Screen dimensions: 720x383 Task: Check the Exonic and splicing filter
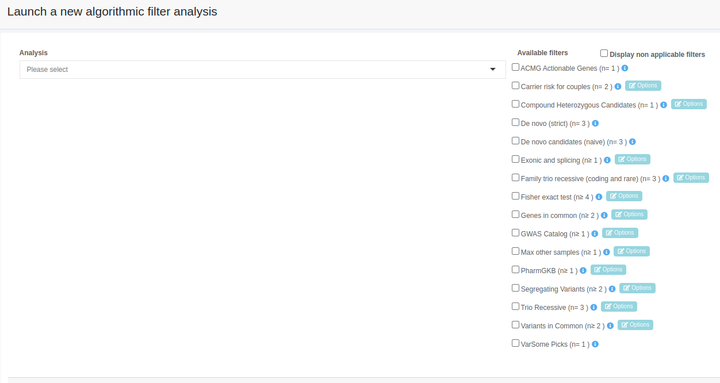coord(515,159)
